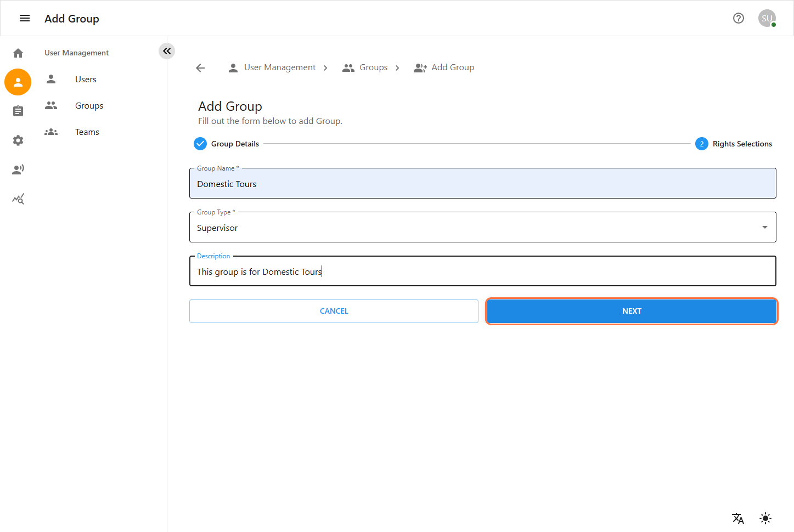794x532 pixels.
Task: Open the settings gear in sidebar
Action: (x=18, y=140)
